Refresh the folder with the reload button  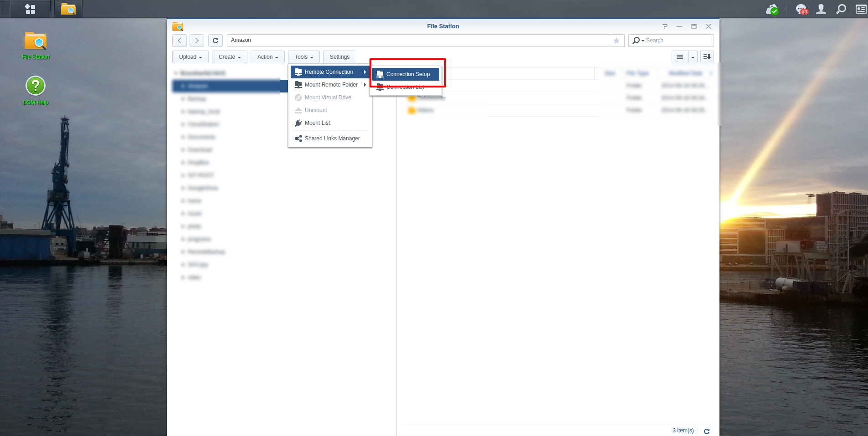pyautogui.click(x=216, y=41)
